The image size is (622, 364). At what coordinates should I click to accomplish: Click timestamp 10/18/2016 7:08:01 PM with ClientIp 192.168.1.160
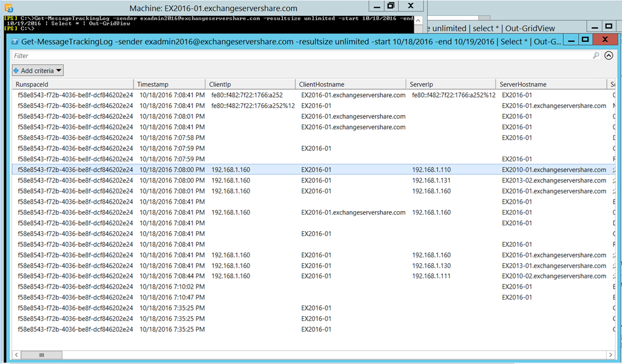[172, 191]
